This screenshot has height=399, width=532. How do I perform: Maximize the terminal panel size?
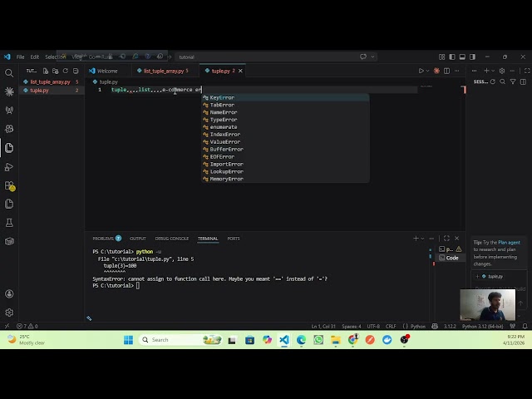point(446,239)
